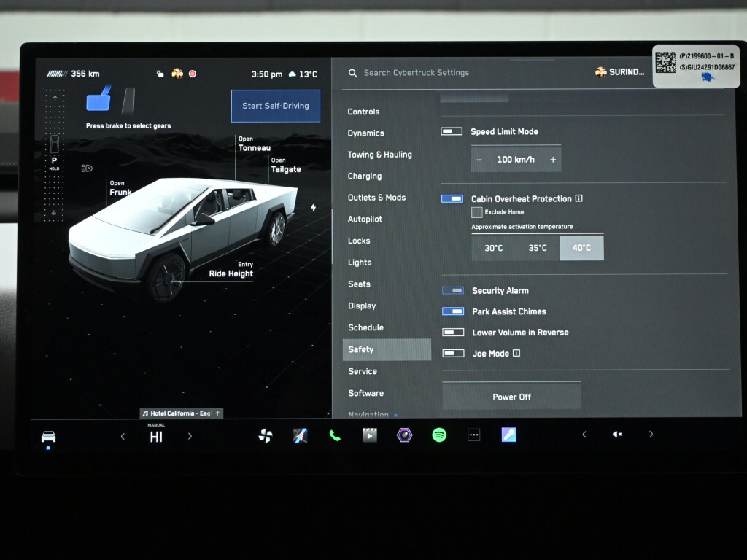Increase temperature with right chevron
The image size is (747, 560).
[x=190, y=436]
